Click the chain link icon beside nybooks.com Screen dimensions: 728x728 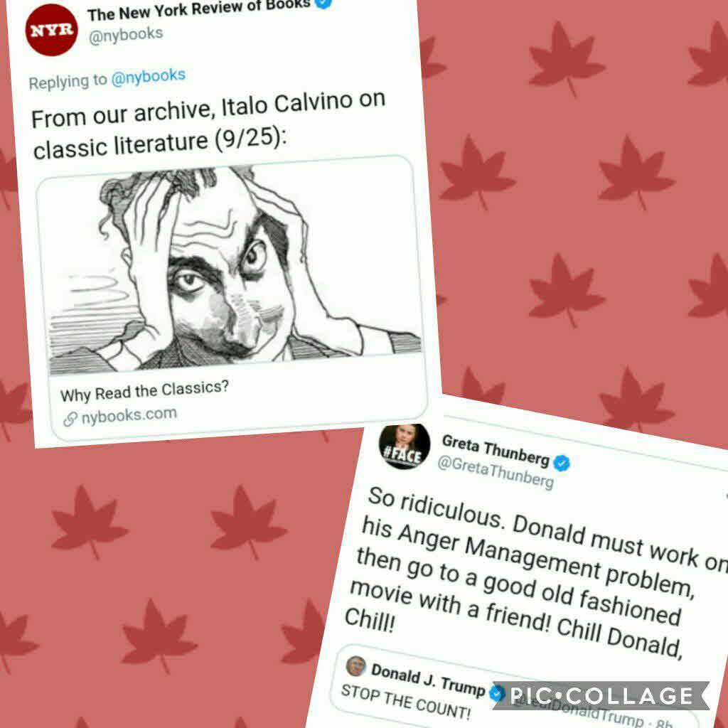pyautogui.click(x=70, y=419)
